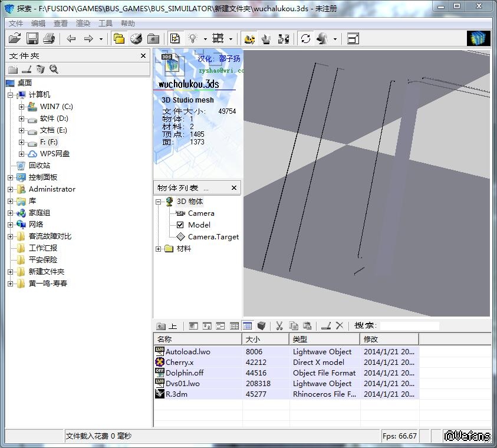This screenshot has width=497, height=448.
Task: Click the print icon in the toolbar
Action: tap(49, 39)
